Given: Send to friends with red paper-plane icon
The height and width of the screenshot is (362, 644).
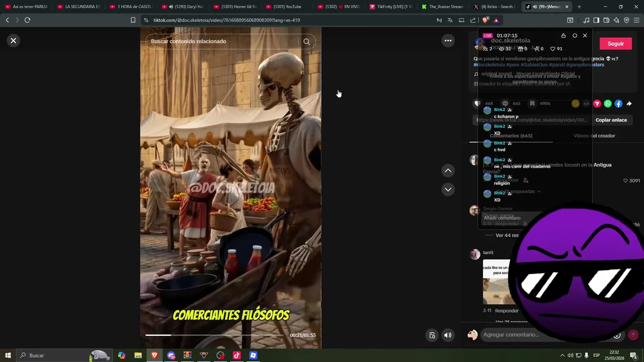Looking at the screenshot, I should [597, 104].
